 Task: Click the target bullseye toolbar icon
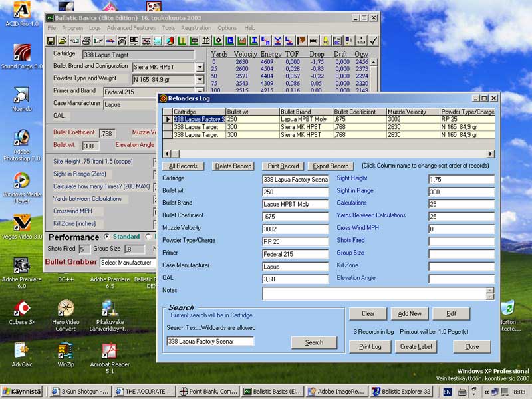(x=218, y=41)
